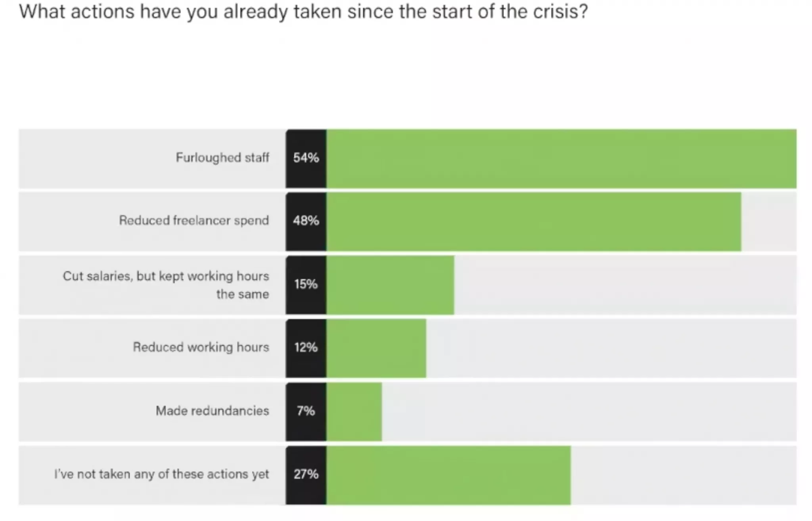The image size is (812, 521).
Task: Select the Reduced freelancer spend green bar
Action: (x=534, y=221)
